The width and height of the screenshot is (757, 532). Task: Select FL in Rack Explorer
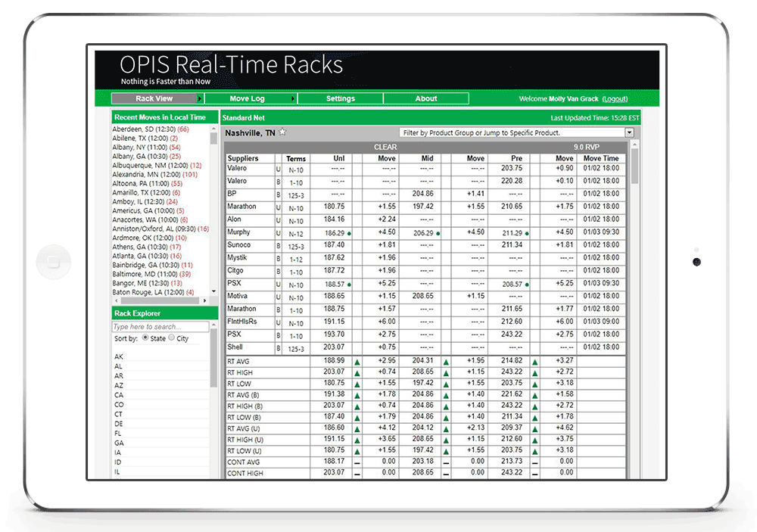click(118, 434)
